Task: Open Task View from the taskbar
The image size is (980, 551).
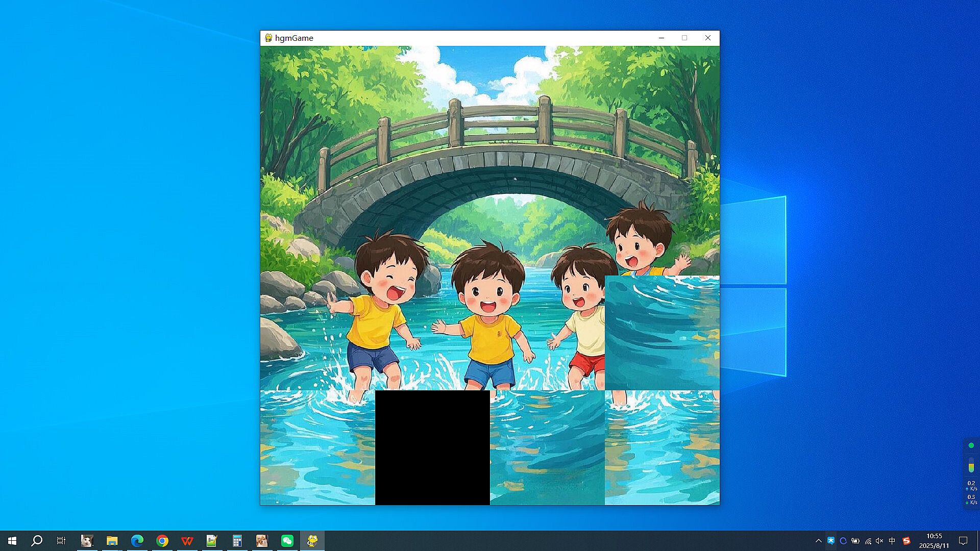Action: 61,541
